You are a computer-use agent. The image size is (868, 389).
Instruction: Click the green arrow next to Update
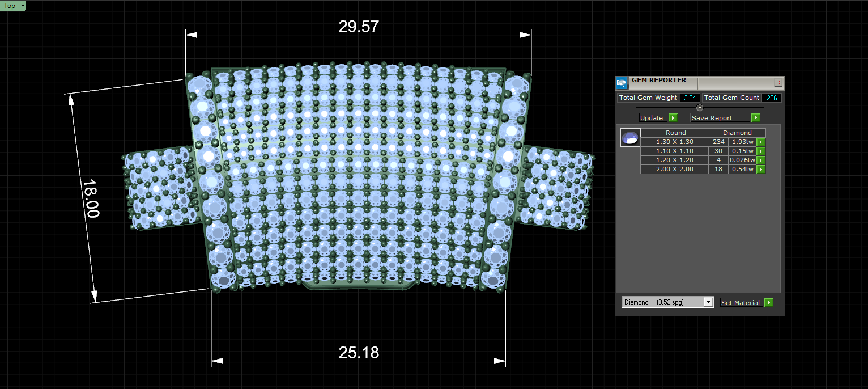pos(673,118)
